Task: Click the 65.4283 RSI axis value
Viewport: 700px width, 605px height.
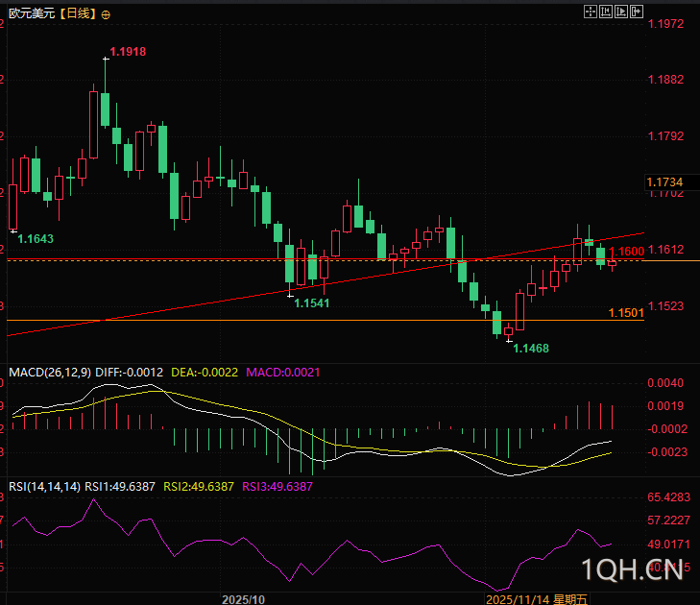Action: (668, 497)
